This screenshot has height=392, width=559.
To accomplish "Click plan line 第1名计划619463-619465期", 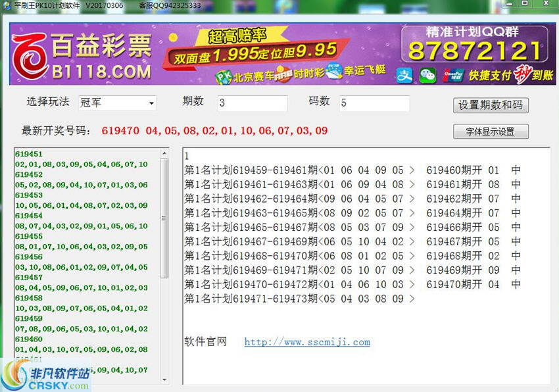I will point(352,213).
